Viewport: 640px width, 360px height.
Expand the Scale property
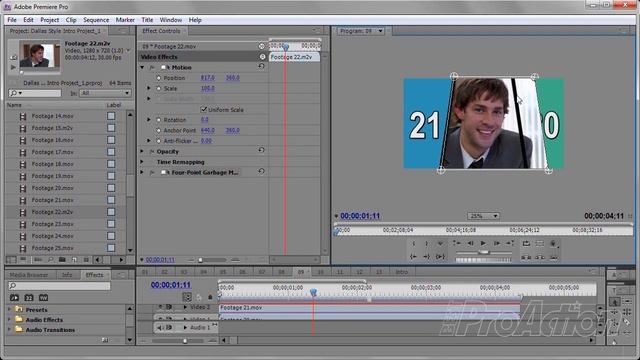[149, 88]
